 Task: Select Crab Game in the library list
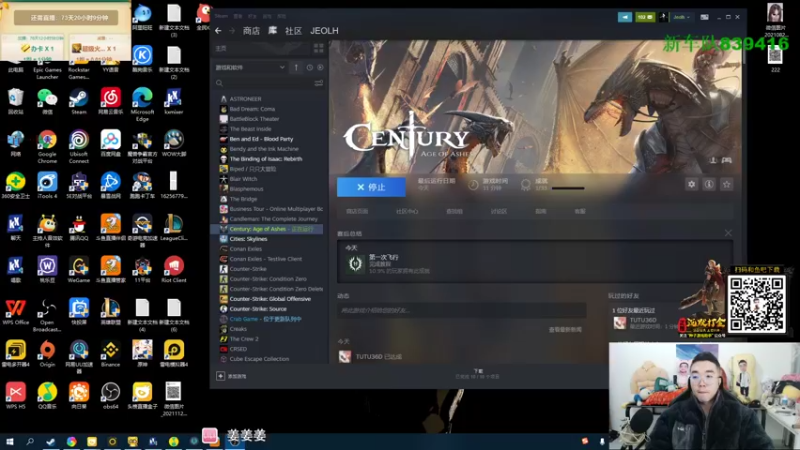pos(265,319)
